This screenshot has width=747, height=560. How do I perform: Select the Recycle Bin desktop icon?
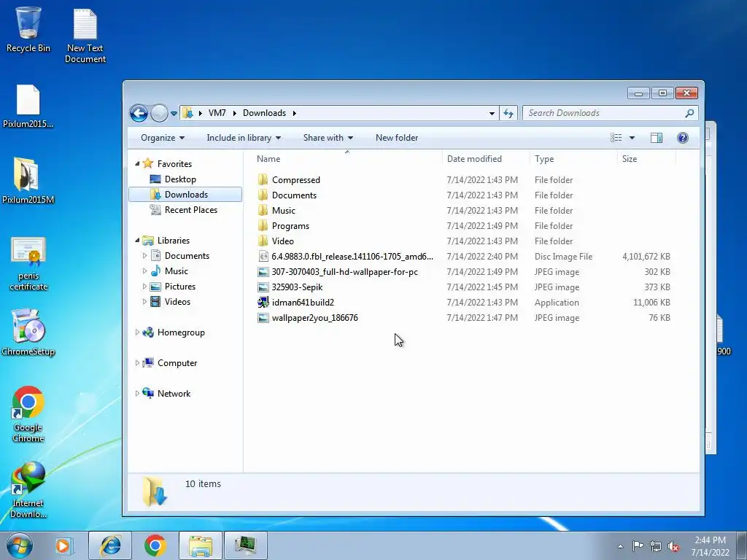coord(28,29)
